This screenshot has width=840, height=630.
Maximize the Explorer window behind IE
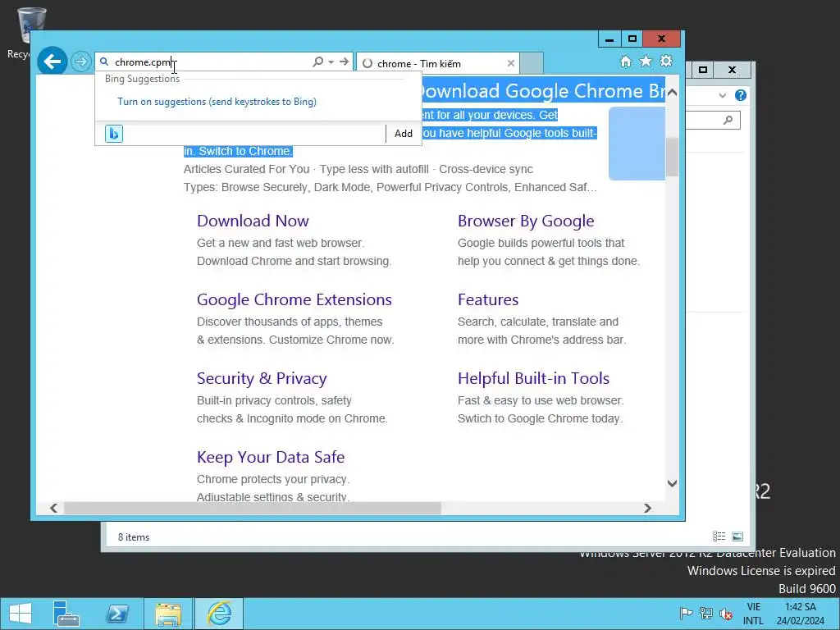(x=703, y=70)
